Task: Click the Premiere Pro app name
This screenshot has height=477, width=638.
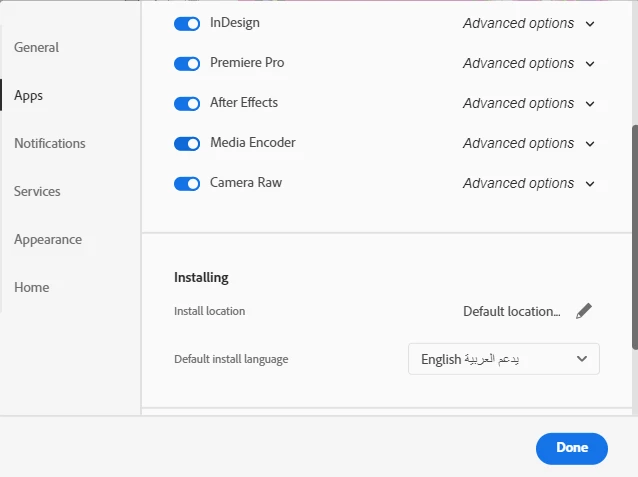Action: point(247,63)
